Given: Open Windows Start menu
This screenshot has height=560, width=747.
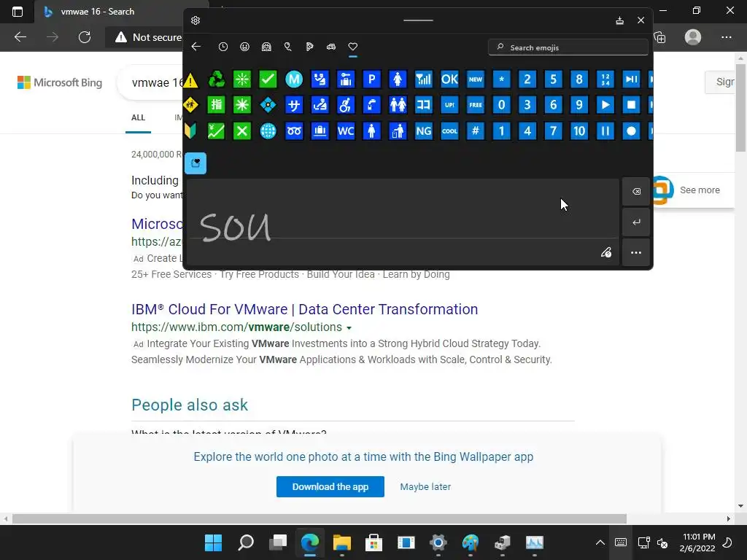Looking at the screenshot, I should [x=214, y=542].
